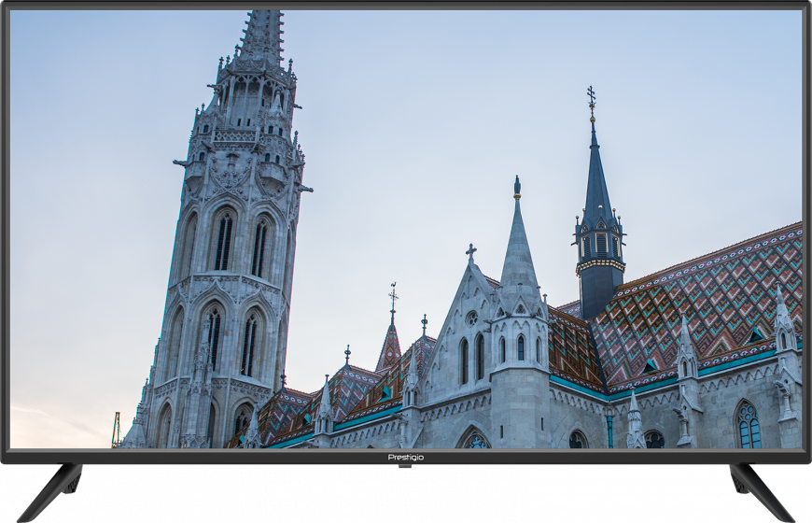
Task: Click the weather vane cross on the red turret
Action: (393, 297)
